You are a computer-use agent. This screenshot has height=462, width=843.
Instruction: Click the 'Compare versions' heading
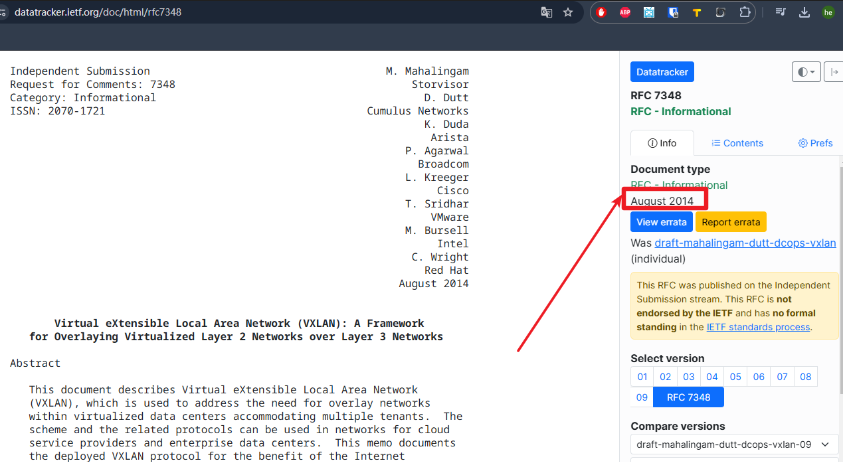[x=677, y=426]
